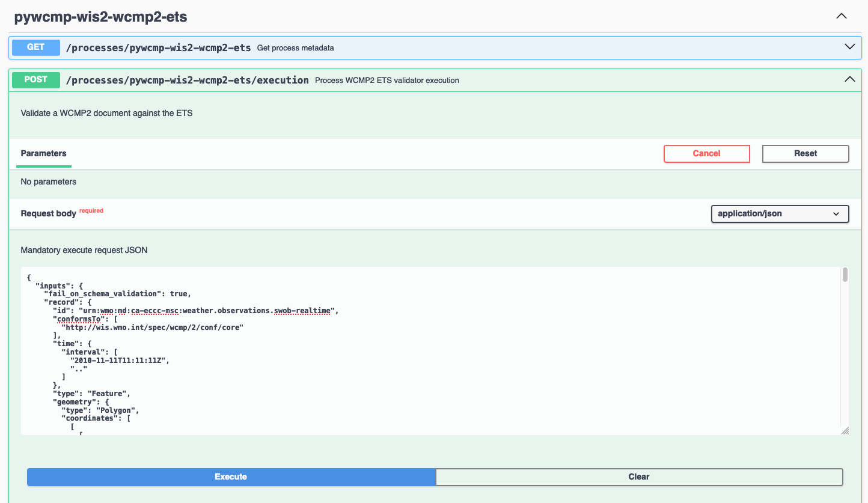This screenshot has height=503, width=868.
Task: Collapse the pywcmp-wis2-wcmp2-ets section
Action: [841, 16]
